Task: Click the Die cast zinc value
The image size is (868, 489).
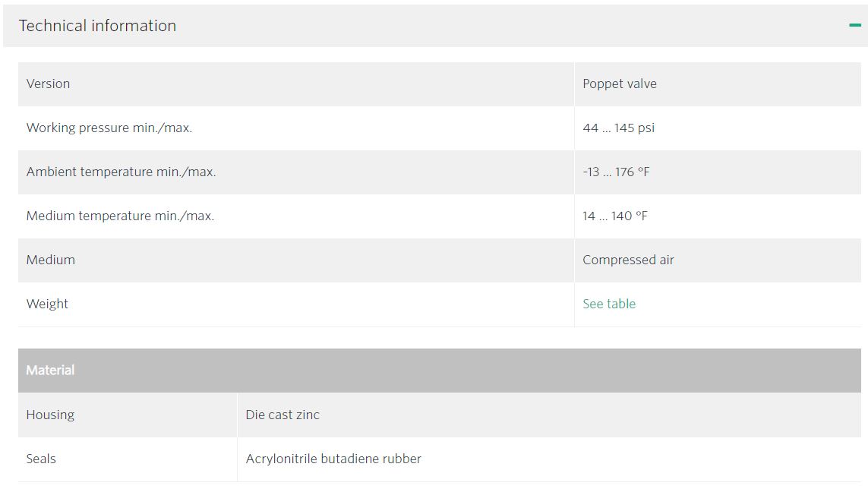Action: 282,415
